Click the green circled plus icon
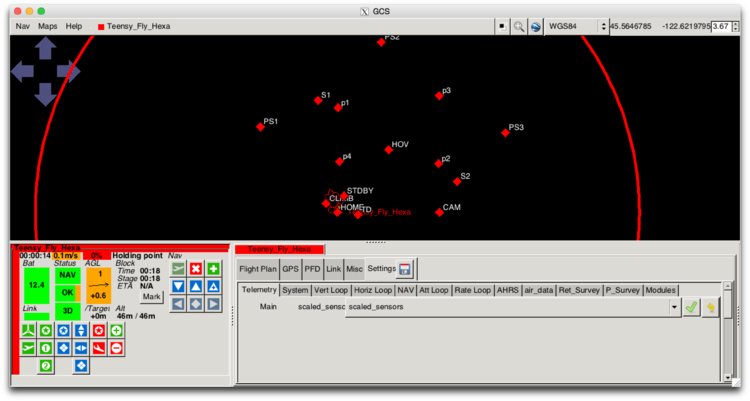Image resolution: width=750 pixels, height=401 pixels. coord(117,330)
